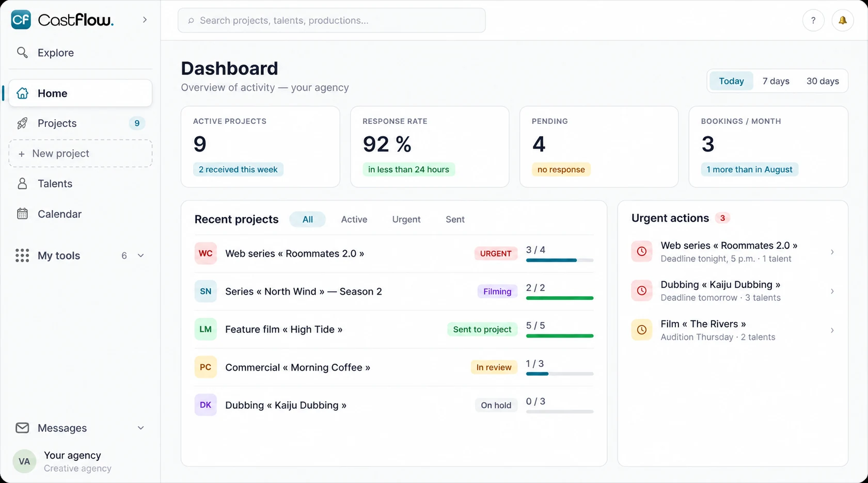The image size is (868, 483).
Task: Switch to Active projects filter
Action: 354,219
